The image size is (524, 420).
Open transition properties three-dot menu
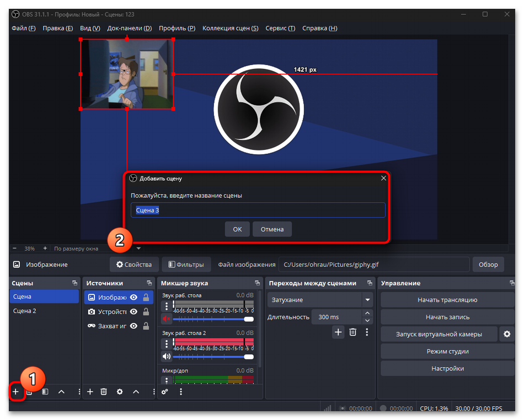367,332
